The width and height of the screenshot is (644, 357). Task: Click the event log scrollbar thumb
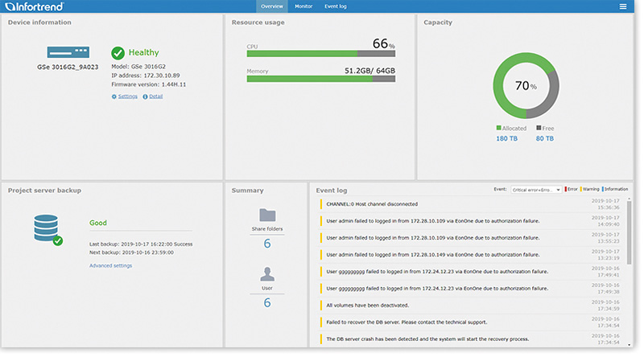click(x=629, y=232)
